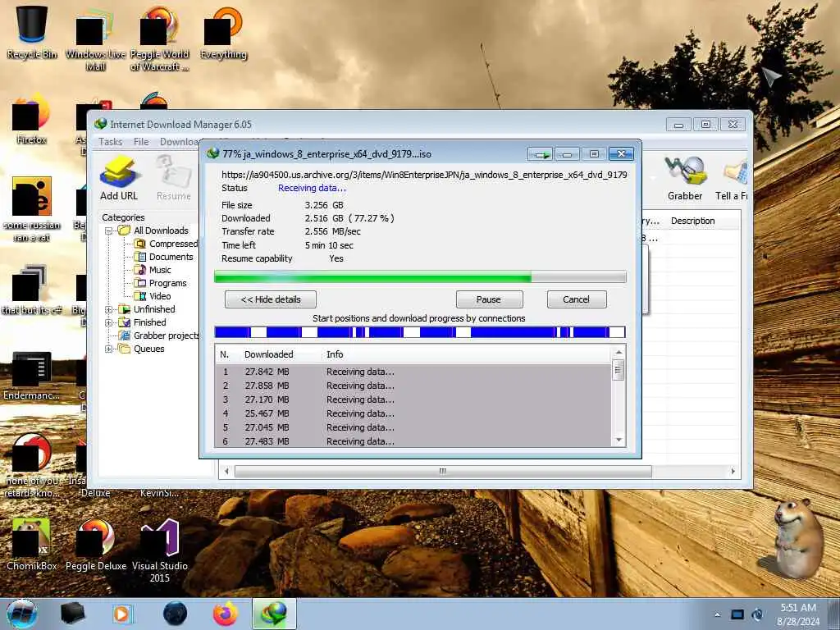
Task: Select connection row with 27.842 MB
Action: [x=413, y=372]
